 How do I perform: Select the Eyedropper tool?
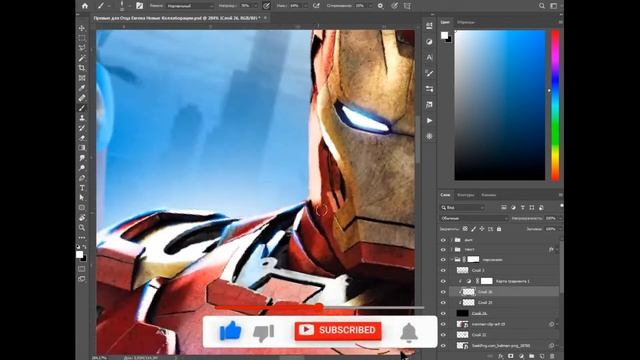pyautogui.click(x=82, y=88)
